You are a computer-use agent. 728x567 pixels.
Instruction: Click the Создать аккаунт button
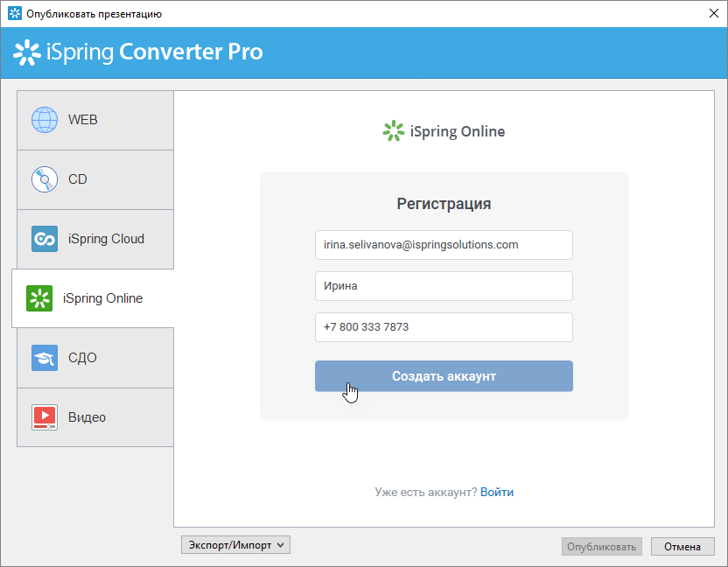(x=444, y=376)
